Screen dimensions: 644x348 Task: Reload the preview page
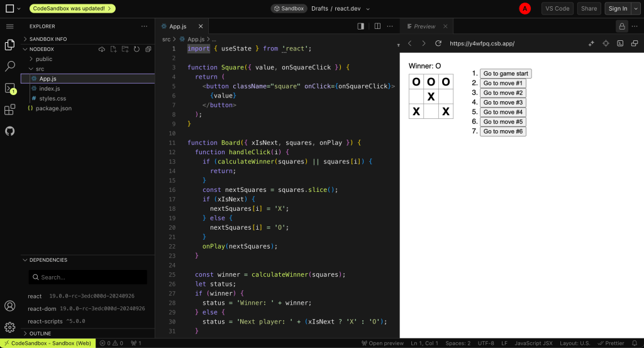click(x=438, y=43)
